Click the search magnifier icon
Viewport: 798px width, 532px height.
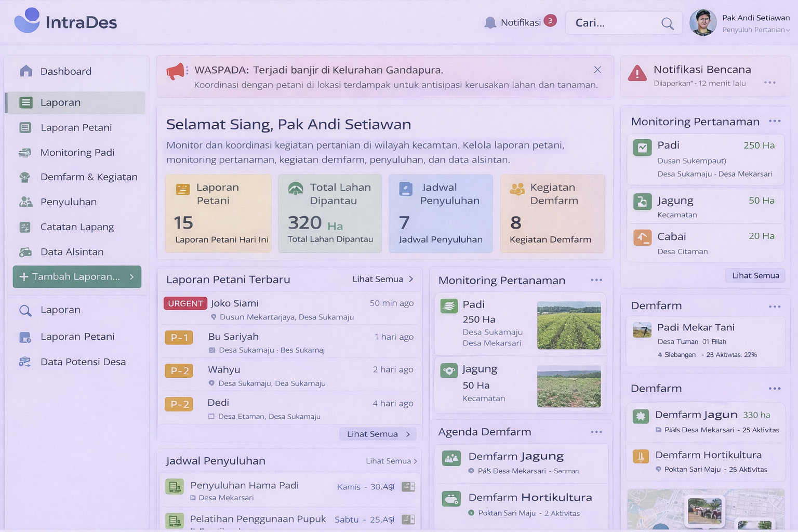668,23
